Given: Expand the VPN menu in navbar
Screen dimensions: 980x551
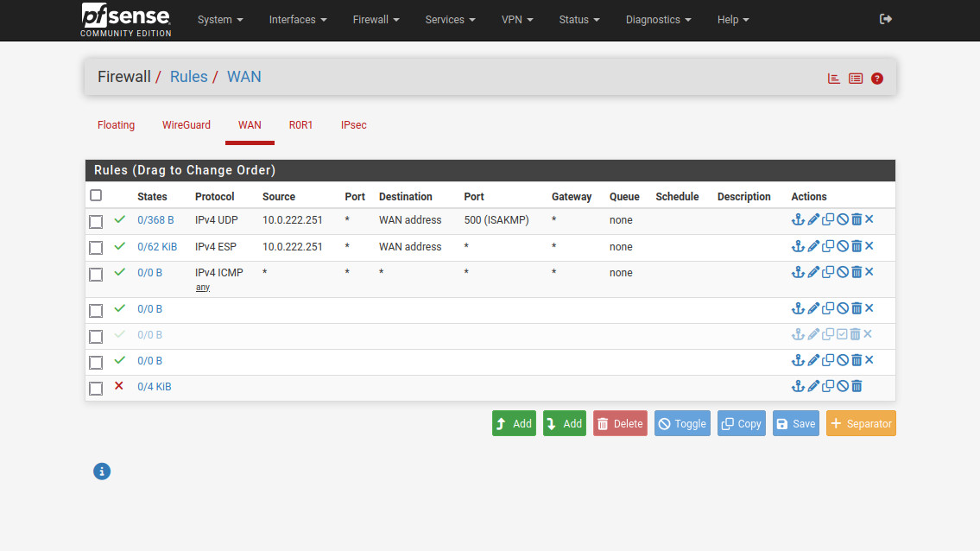Looking at the screenshot, I should point(517,20).
